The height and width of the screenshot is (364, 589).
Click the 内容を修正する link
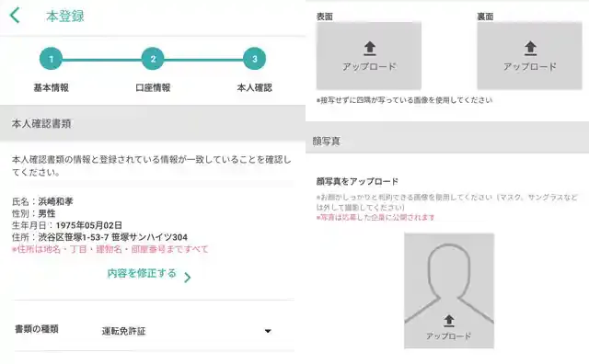point(142,273)
